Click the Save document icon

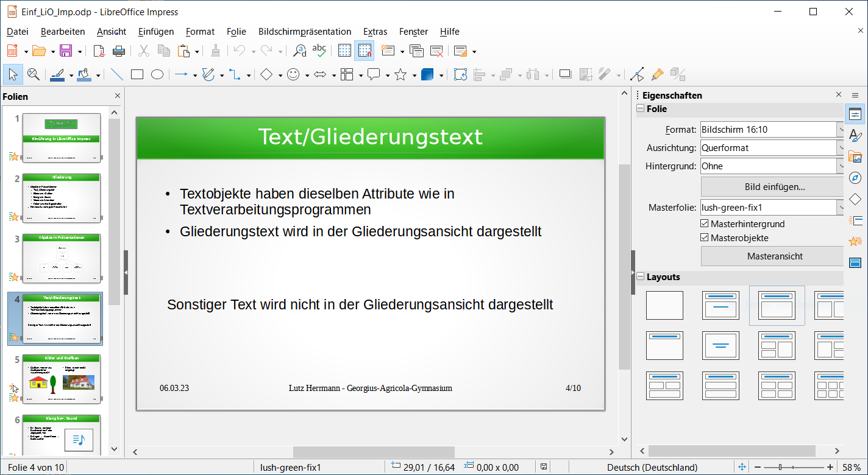click(x=65, y=51)
